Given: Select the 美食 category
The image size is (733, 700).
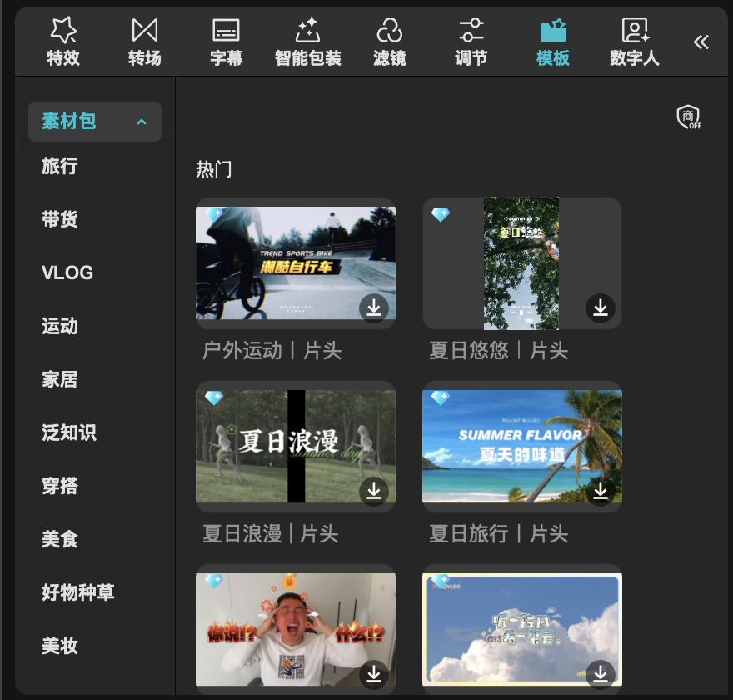Looking at the screenshot, I should pos(60,539).
